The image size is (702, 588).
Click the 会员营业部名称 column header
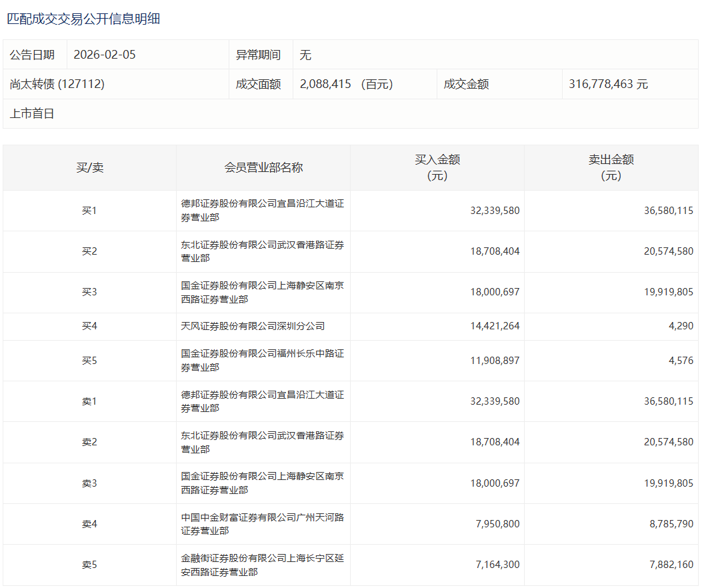click(x=263, y=167)
